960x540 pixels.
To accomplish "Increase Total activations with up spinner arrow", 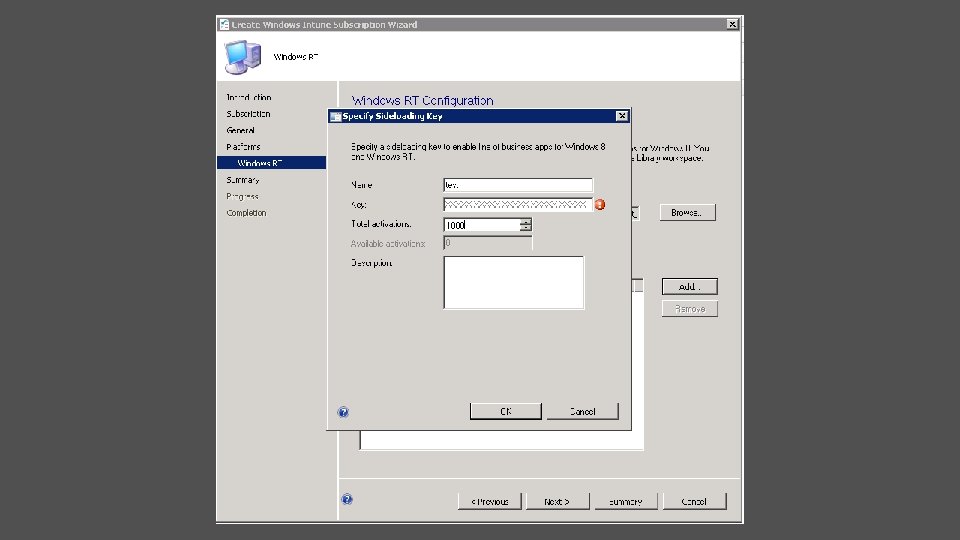I will click(x=526, y=222).
